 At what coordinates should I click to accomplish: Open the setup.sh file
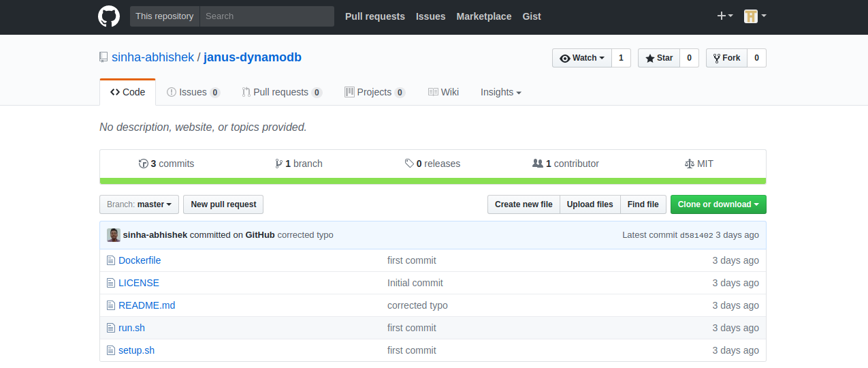pos(136,350)
